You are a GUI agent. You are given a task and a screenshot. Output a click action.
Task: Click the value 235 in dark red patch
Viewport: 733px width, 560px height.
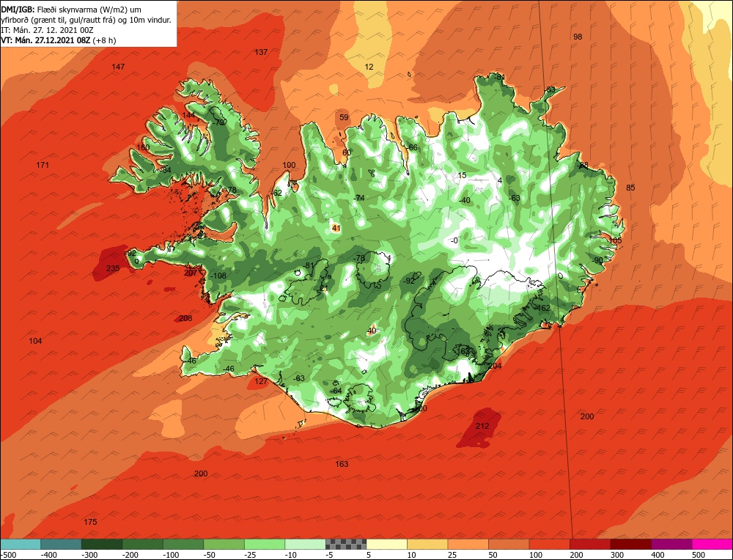click(x=113, y=268)
